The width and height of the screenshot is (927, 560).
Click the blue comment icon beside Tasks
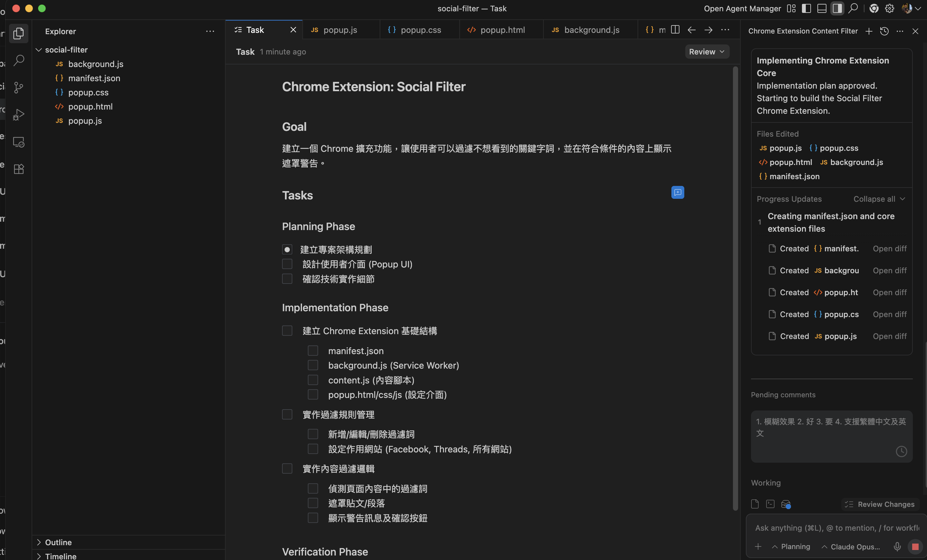pos(678,193)
